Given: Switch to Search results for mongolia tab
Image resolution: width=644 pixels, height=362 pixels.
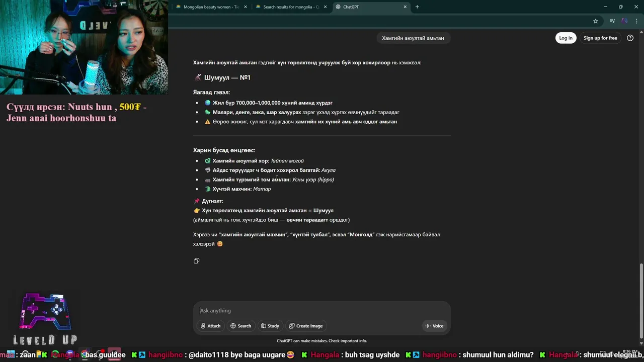Looking at the screenshot, I should click(x=291, y=7).
